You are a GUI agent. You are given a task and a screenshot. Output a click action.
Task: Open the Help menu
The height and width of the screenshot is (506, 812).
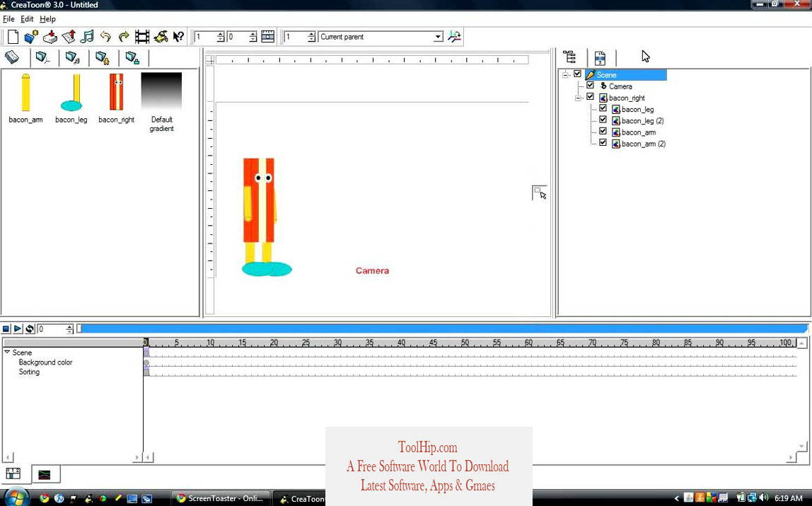click(47, 19)
